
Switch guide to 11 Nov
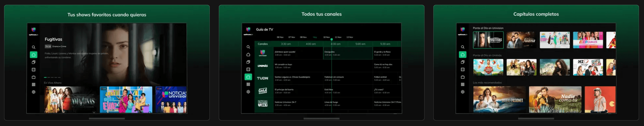pos(338,37)
